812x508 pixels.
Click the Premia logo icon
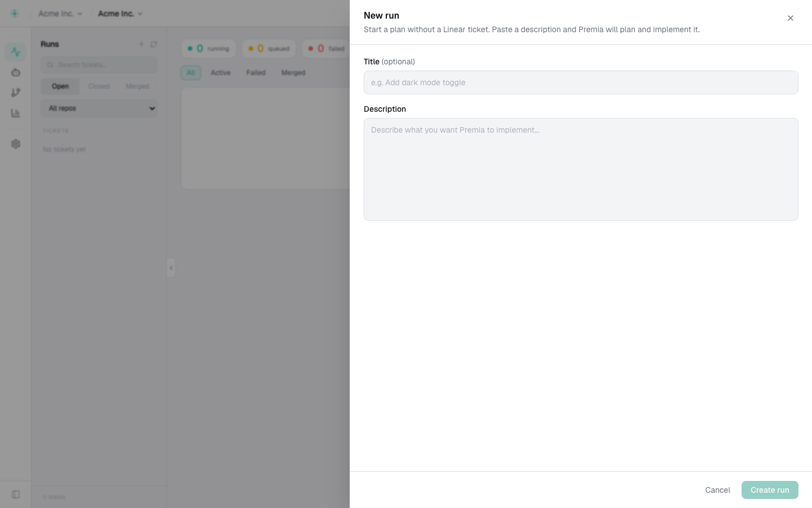15,14
